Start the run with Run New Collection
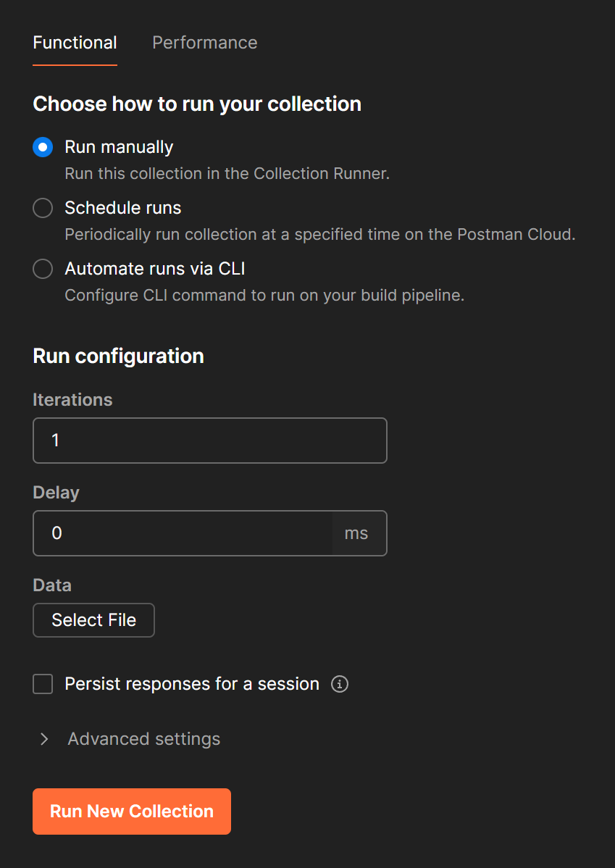Screen dimensions: 615x868 pyautogui.click(x=132, y=811)
